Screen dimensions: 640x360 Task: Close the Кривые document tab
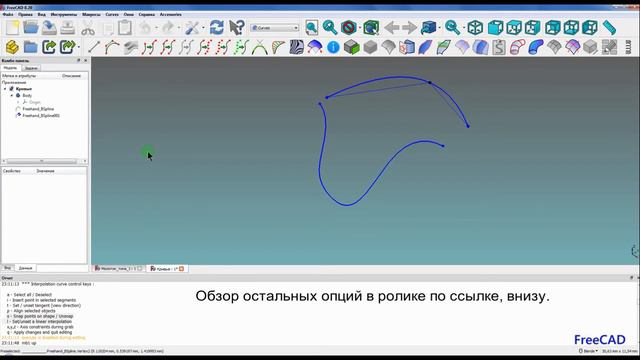pos(182,269)
